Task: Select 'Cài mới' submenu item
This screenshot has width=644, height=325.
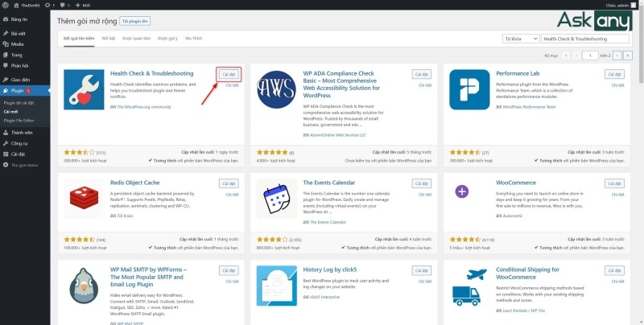Action: (x=10, y=112)
